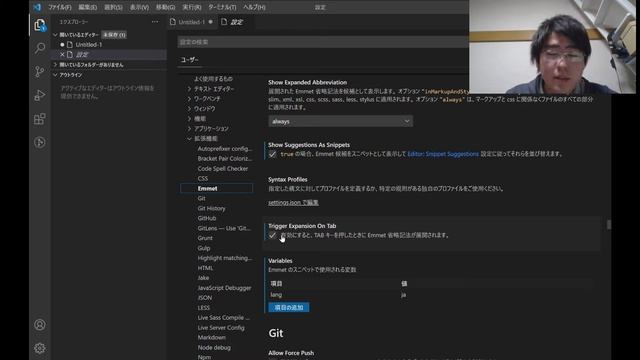Select JavaScript Debugger settings entry
Viewport: 640px width, 360px height.
coord(224,288)
